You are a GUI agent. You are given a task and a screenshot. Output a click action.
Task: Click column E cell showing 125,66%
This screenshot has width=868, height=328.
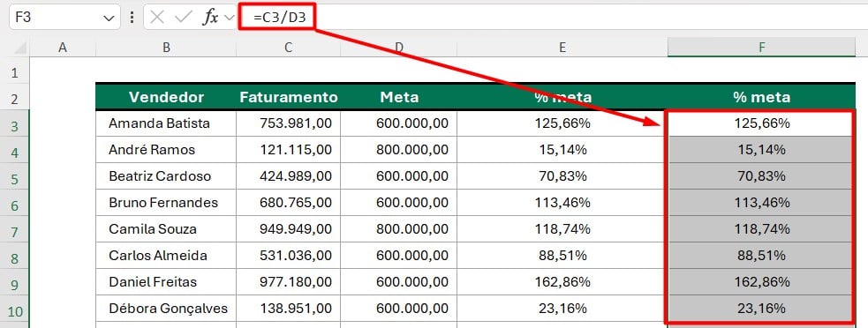562,123
